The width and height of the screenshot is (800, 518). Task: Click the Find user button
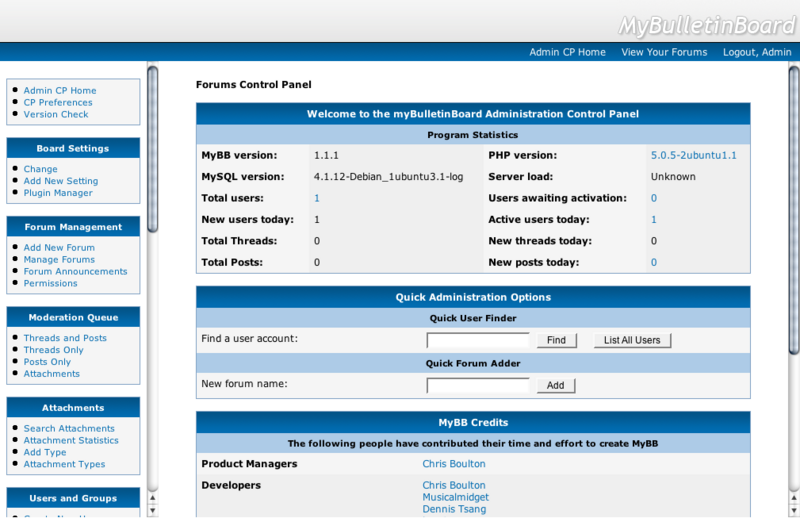click(x=556, y=340)
